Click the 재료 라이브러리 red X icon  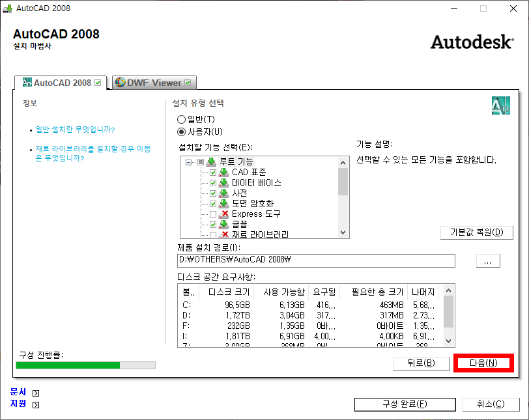pos(223,234)
